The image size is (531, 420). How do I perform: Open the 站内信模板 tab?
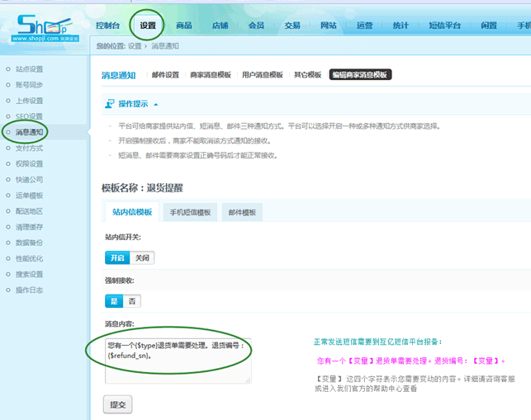coord(131,212)
